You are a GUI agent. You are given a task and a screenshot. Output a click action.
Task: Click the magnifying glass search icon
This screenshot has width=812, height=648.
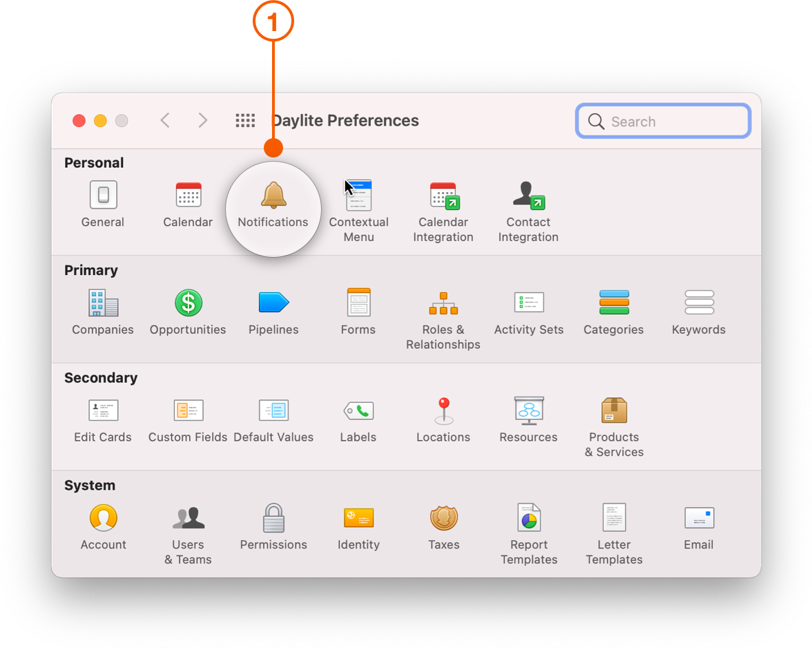click(596, 122)
